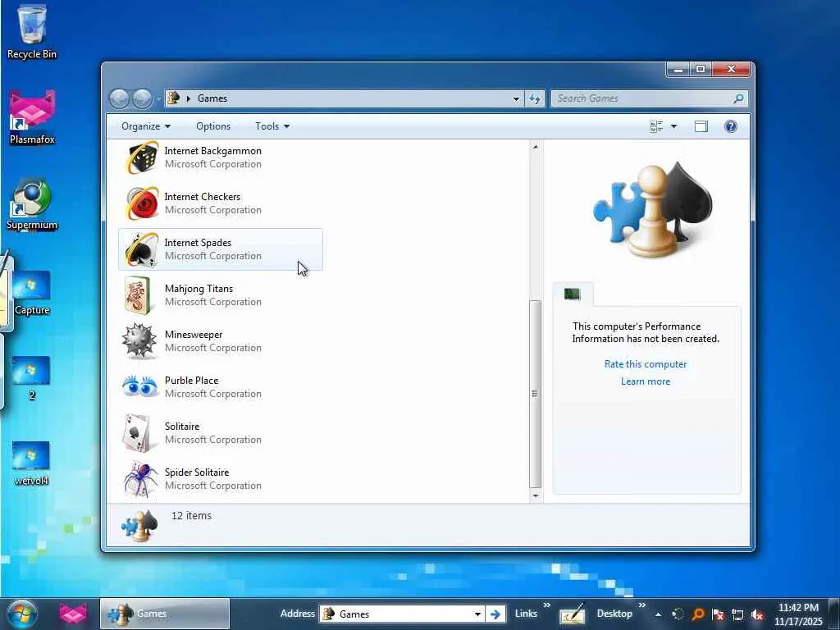Viewport: 840px width, 630px height.
Task: Click the network tray icon
Action: tap(737, 615)
